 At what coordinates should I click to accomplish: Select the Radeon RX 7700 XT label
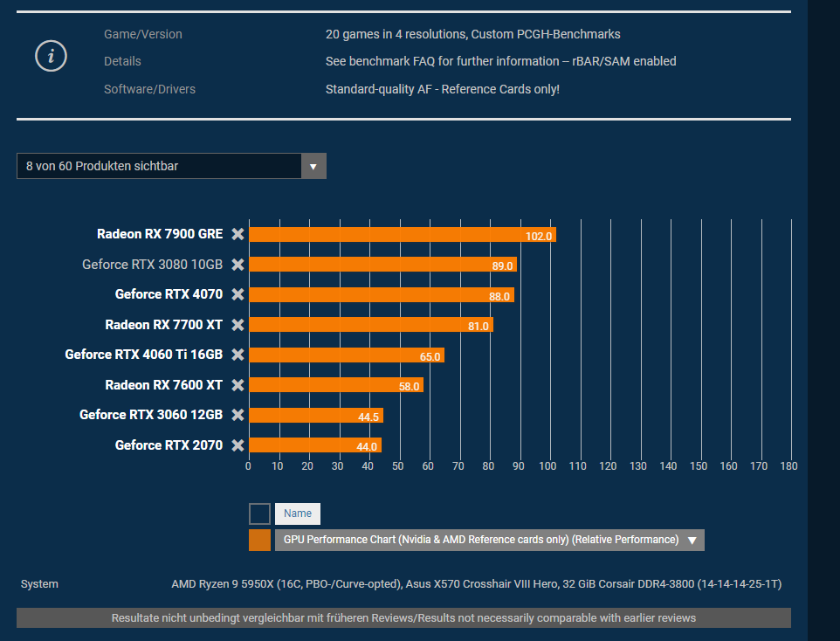(163, 325)
